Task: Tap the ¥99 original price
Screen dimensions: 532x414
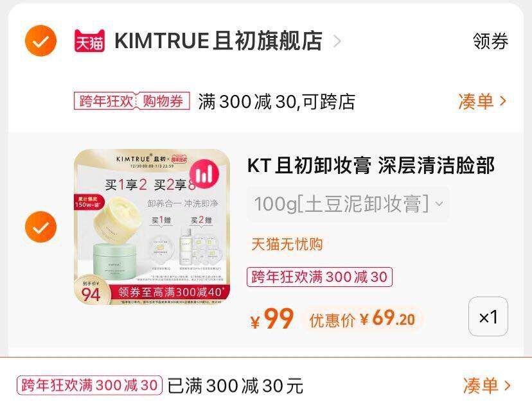Action: pos(272,319)
